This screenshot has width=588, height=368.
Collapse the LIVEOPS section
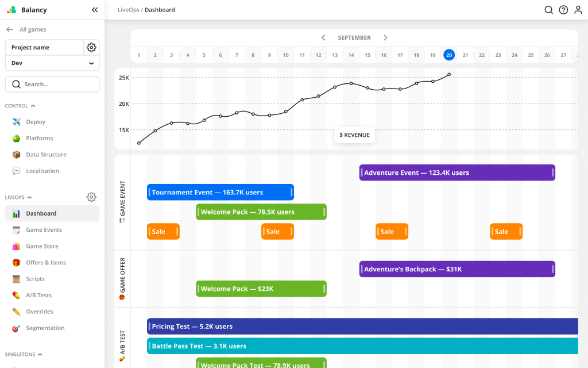point(29,197)
